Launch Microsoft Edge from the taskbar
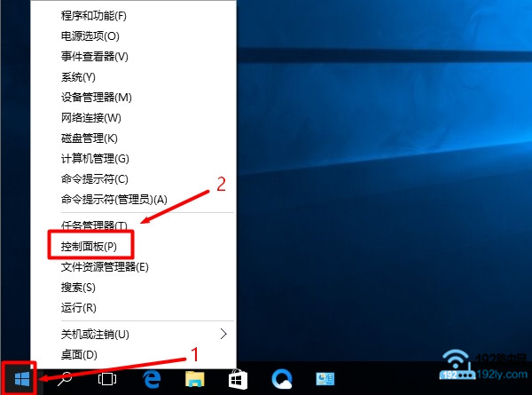Viewport: 532px width, 395px height. [152, 379]
